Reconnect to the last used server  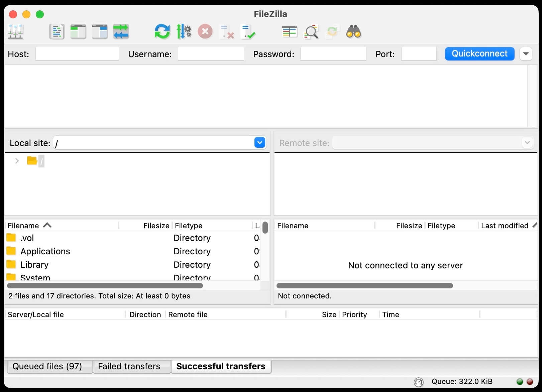tap(248, 32)
